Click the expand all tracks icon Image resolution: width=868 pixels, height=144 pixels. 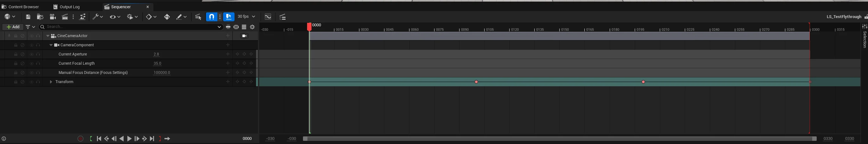point(244,27)
